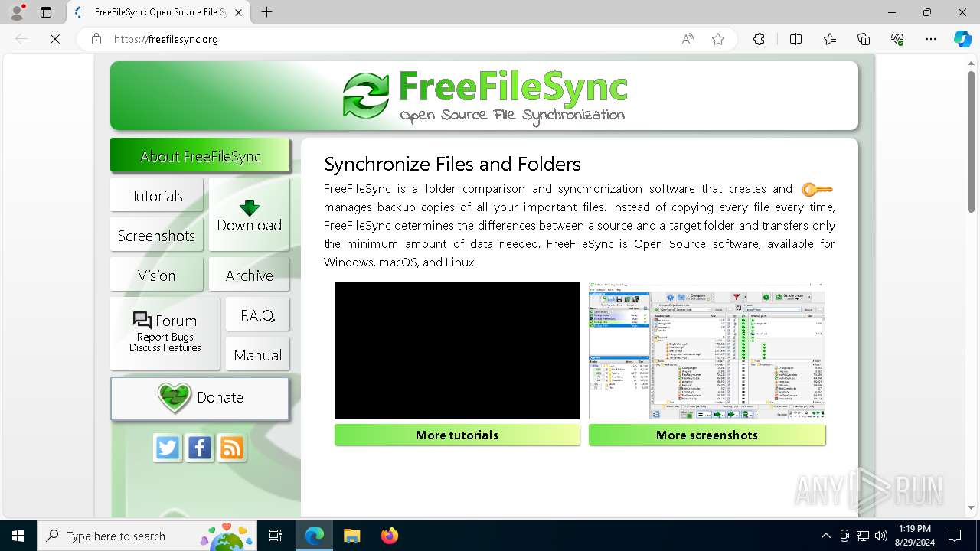
Task: Click the browser profile avatar icon
Action: click(x=17, y=12)
